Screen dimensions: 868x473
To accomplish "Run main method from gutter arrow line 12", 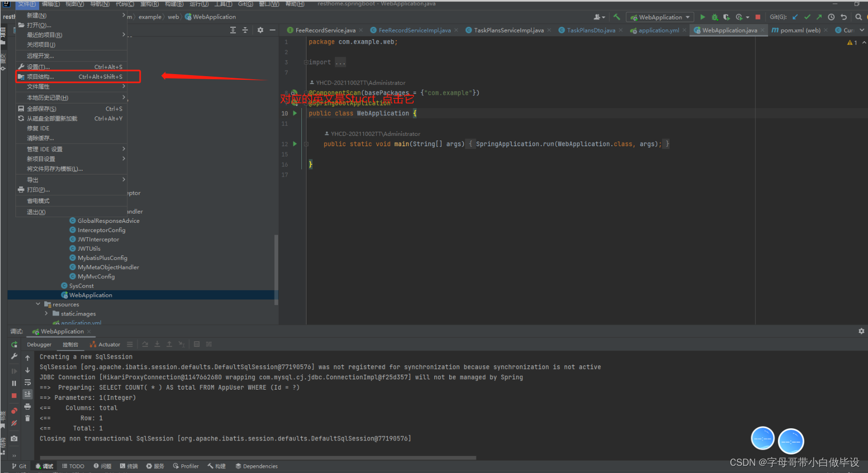I will (x=295, y=144).
